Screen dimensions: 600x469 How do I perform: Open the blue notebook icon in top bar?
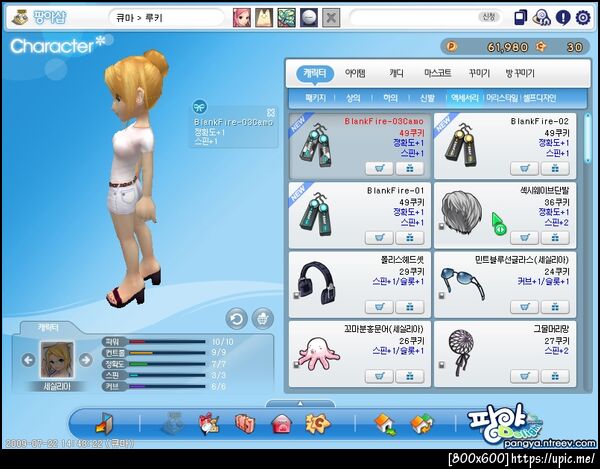click(x=520, y=18)
